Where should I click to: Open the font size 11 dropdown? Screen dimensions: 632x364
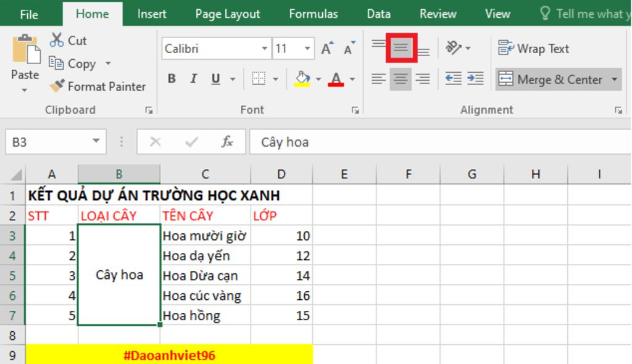coord(307,48)
